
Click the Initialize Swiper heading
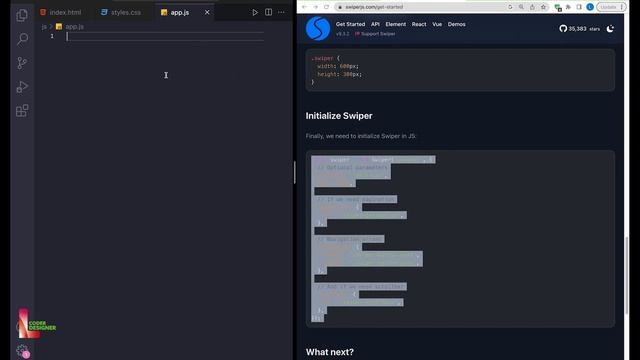[x=339, y=116]
